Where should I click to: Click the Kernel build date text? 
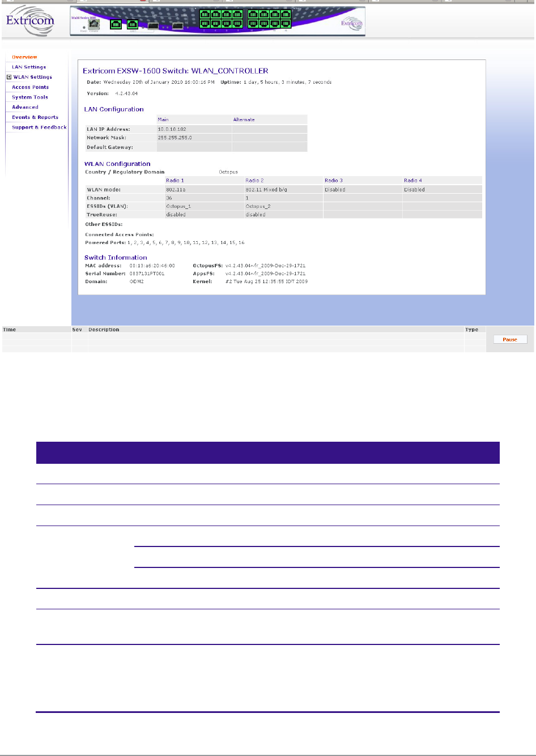(x=266, y=281)
